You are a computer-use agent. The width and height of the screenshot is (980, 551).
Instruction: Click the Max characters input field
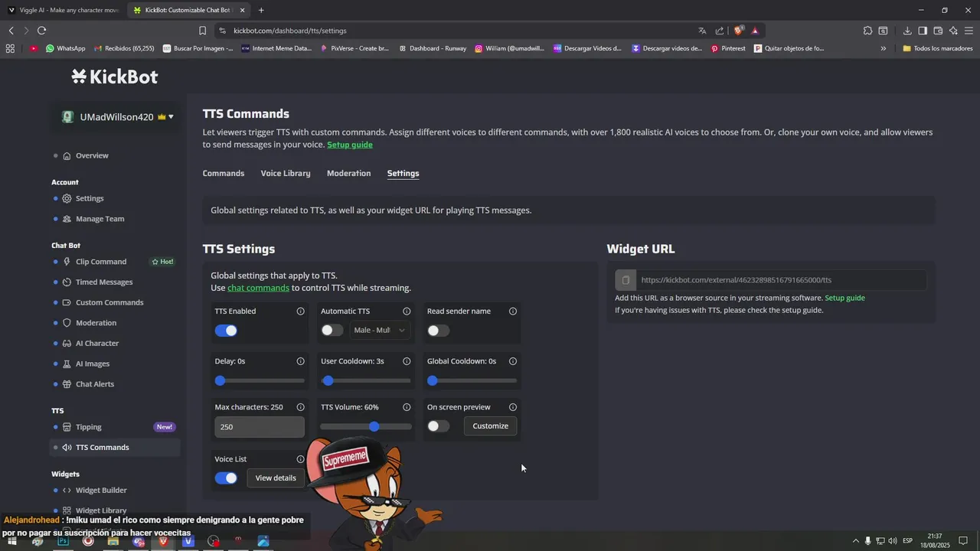coord(260,427)
